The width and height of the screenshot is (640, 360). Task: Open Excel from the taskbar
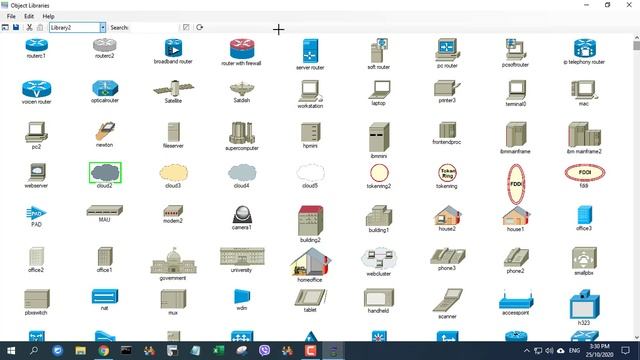(218, 351)
